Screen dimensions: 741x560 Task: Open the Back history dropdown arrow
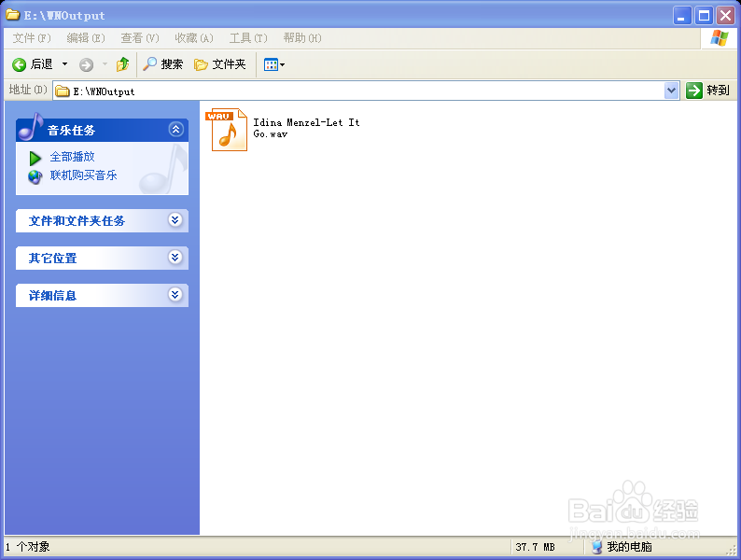pos(64,64)
